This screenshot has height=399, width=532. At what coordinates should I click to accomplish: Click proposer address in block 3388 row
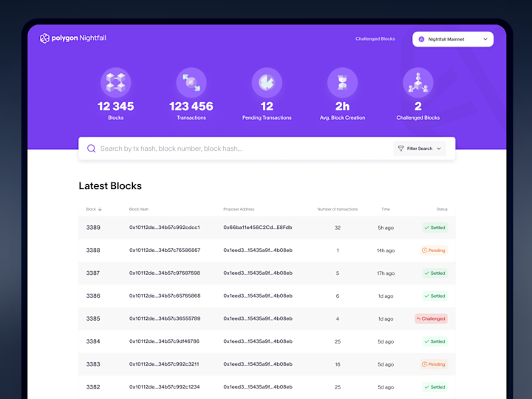pyautogui.click(x=258, y=250)
